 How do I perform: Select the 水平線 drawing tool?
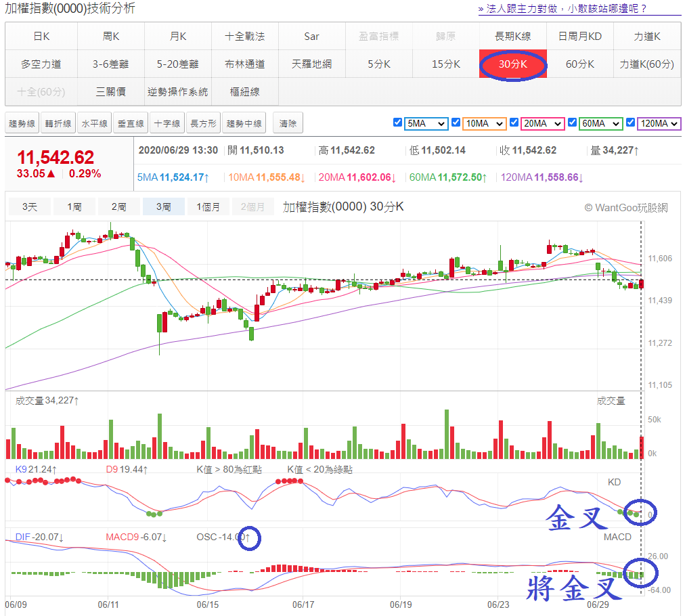point(94,124)
